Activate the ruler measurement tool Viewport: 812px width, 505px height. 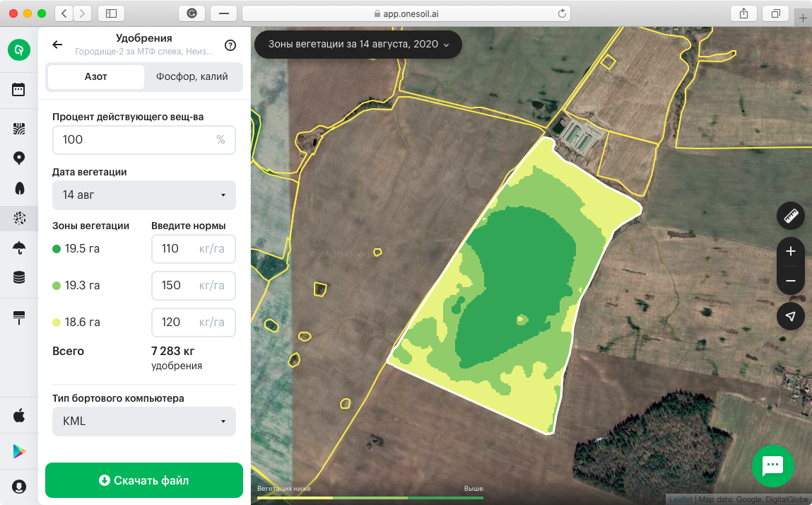[791, 216]
